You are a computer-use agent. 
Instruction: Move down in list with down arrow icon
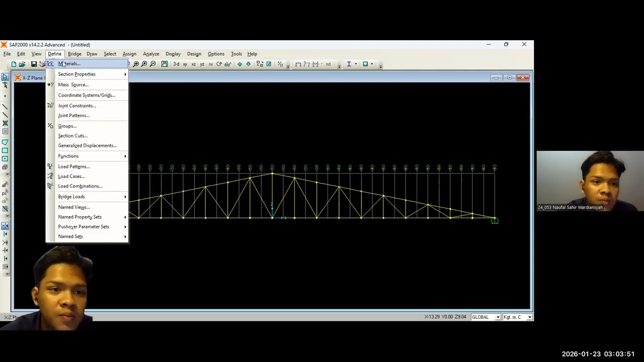point(248,64)
